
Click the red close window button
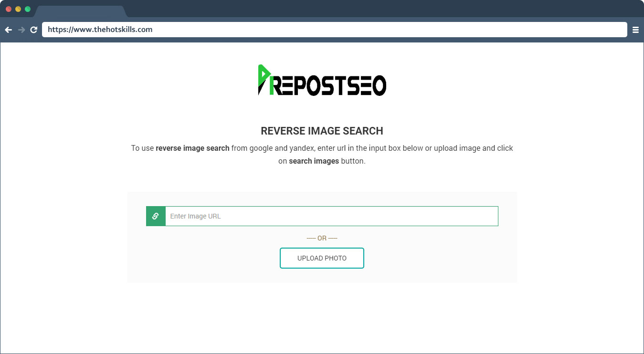coord(9,9)
